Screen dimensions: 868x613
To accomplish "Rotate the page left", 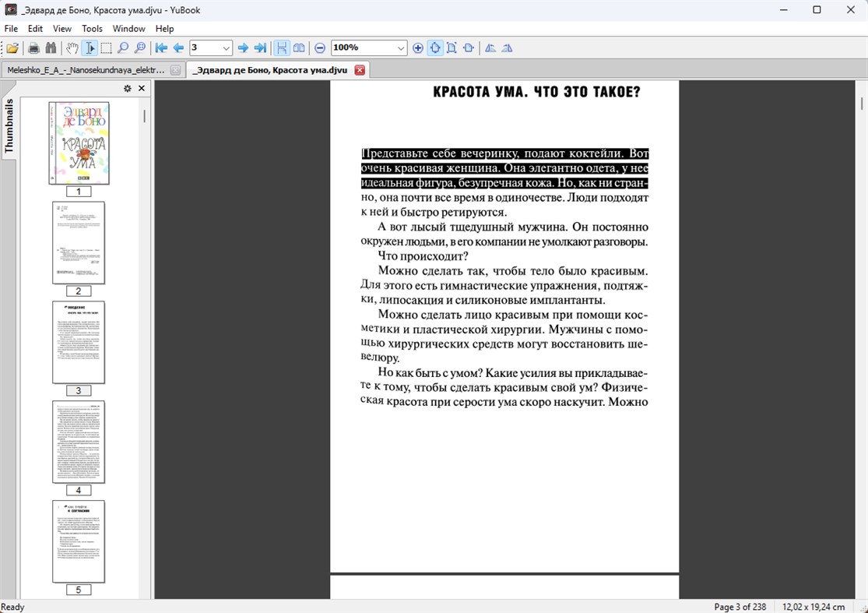I will (x=490, y=48).
